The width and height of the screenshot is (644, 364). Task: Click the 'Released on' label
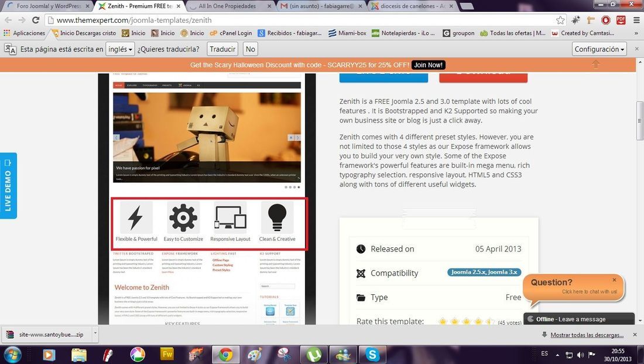[x=392, y=249]
